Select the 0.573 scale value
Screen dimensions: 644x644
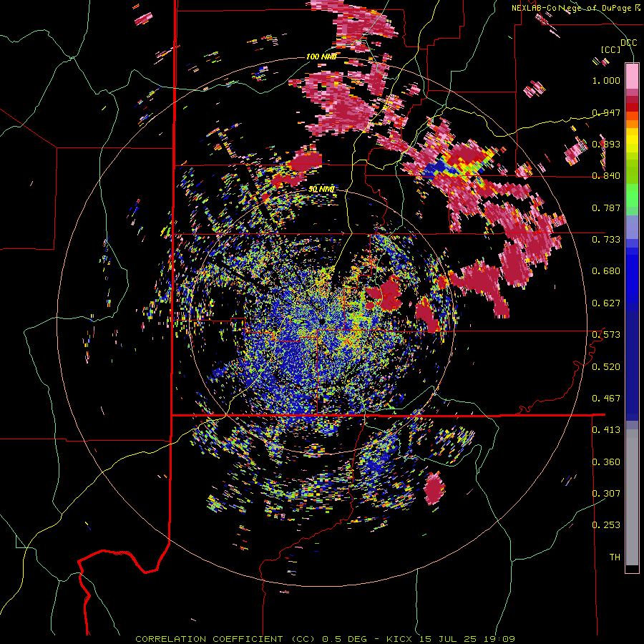(x=606, y=335)
